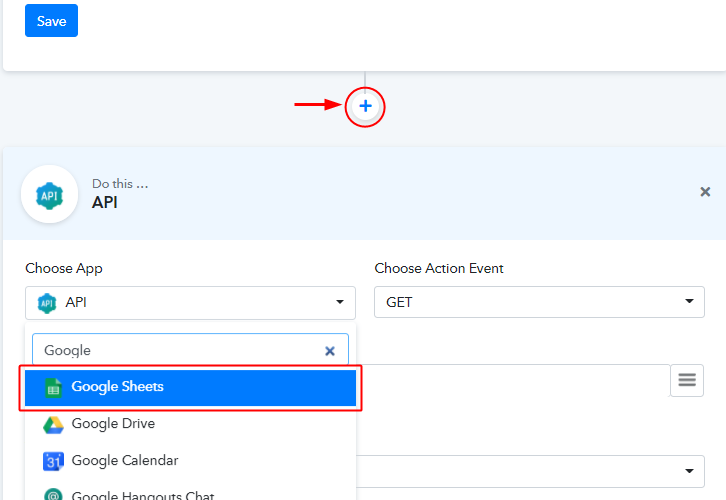Viewport: 726px width, 500px height.
Task: Close the API action panel
Action: coord(705,192)
